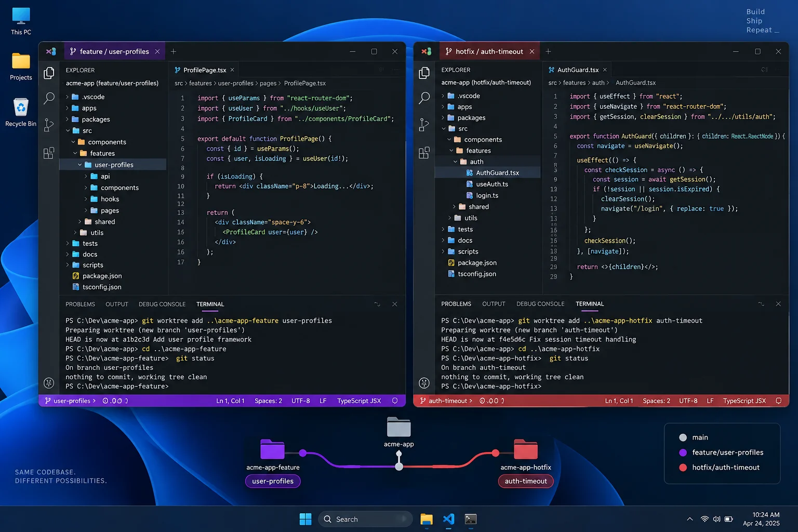The width and height of the screenshot is (798, 532).
Task: Open Search icon in right hotfix window
Action: point(424,98)
